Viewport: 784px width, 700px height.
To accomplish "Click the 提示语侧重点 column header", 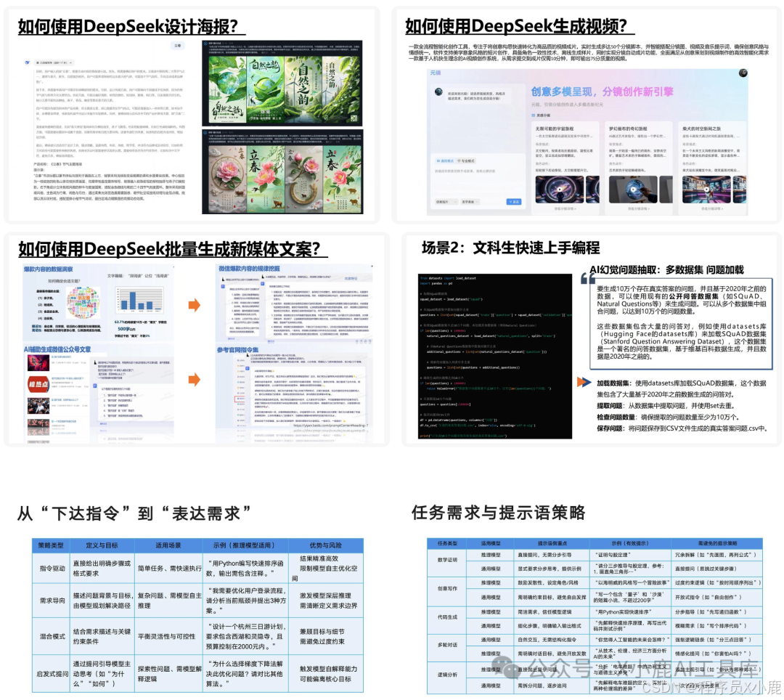I will 552,543.
